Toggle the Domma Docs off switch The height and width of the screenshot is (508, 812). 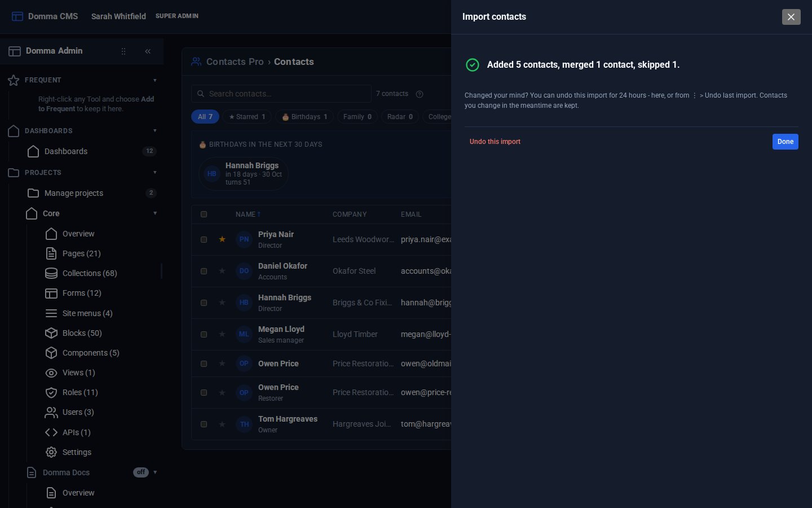141,472
